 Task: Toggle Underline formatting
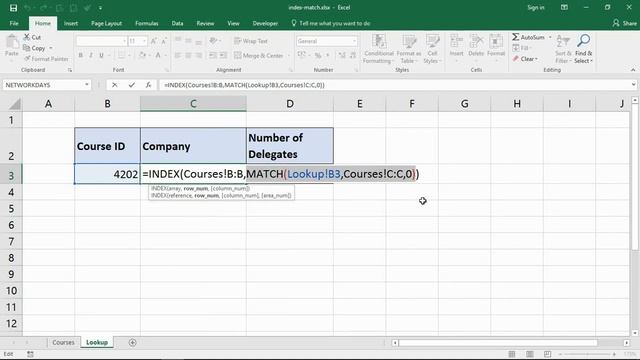(x=101, y=55)
